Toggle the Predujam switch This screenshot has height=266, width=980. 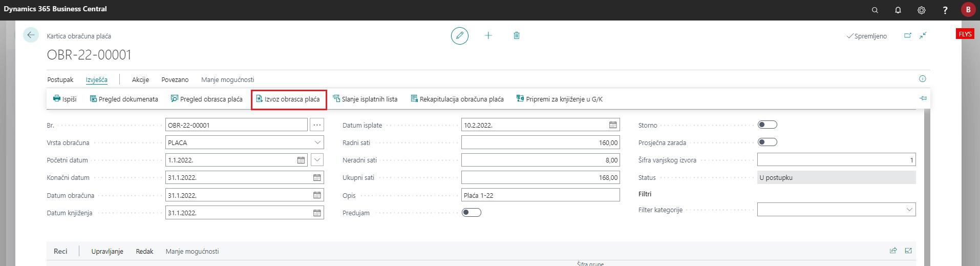pyautogui.click(x=472, y=212)
